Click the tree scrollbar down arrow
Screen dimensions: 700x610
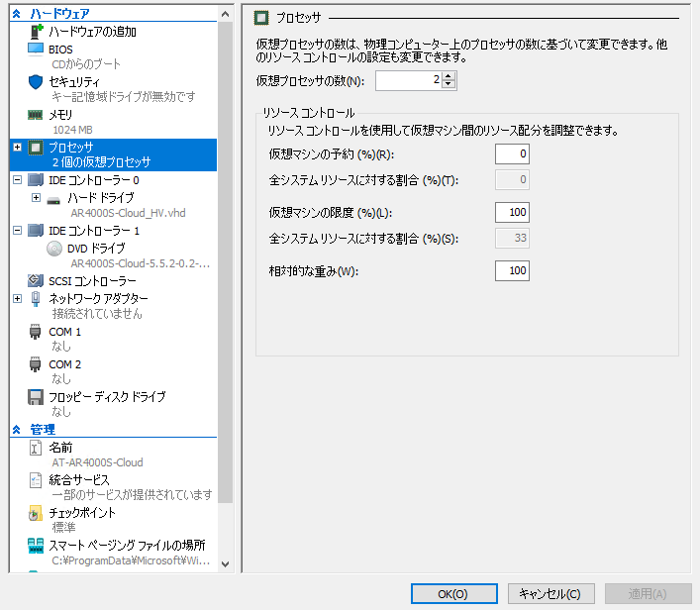tap(226, 564)
